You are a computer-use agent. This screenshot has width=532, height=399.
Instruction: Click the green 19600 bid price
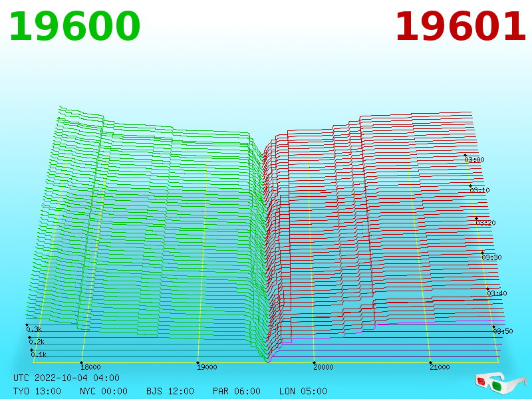click(74, 27)
